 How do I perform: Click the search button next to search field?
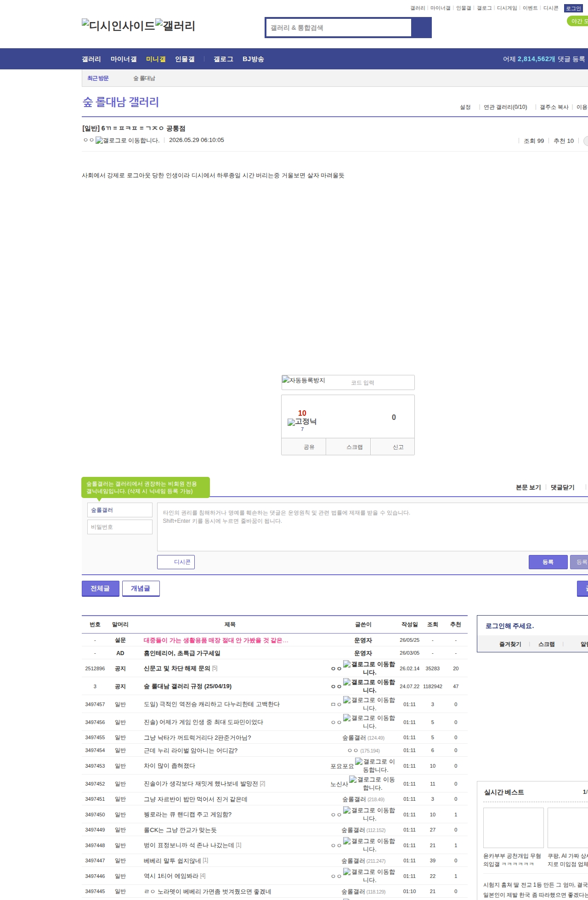point(421,28)
